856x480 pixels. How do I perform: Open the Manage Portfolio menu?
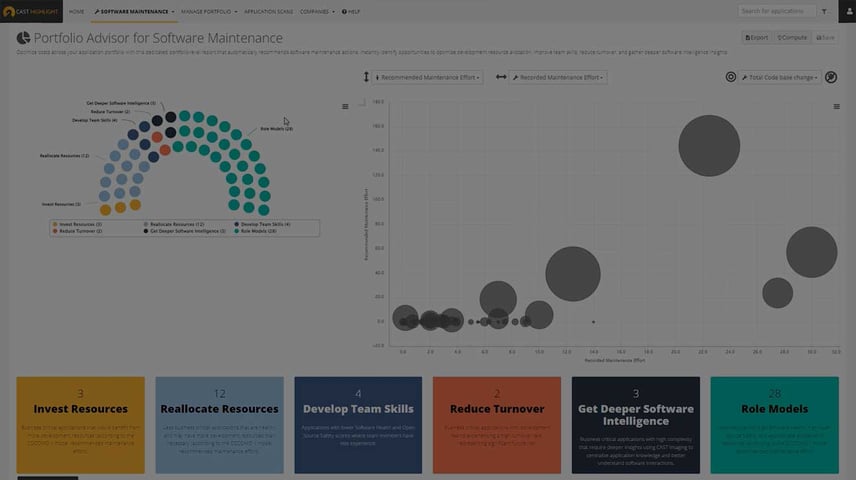coord(209,11)
